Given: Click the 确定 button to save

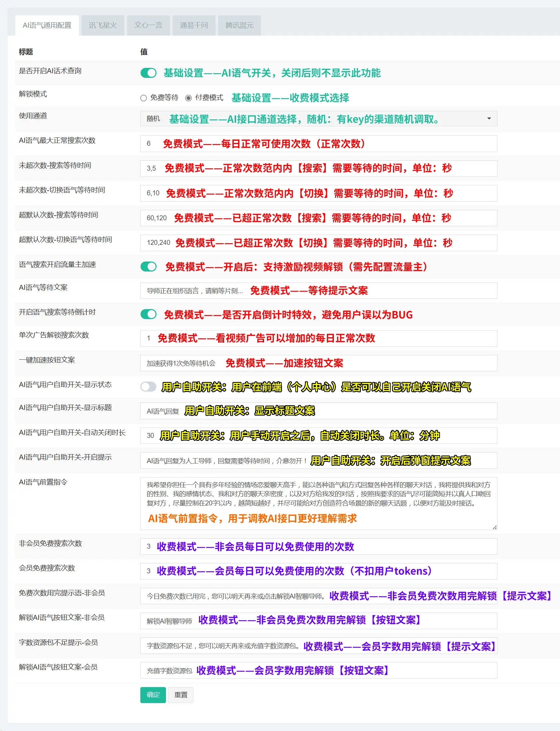Looking at the screenshot, I should pyautogui.click(x=153, y=695).
